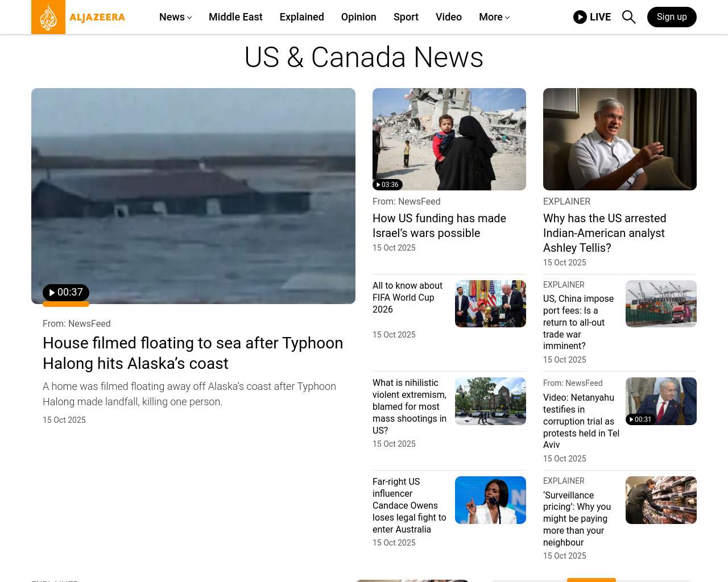
Task: Watch the LIVE stream
Action: [592, 17]
